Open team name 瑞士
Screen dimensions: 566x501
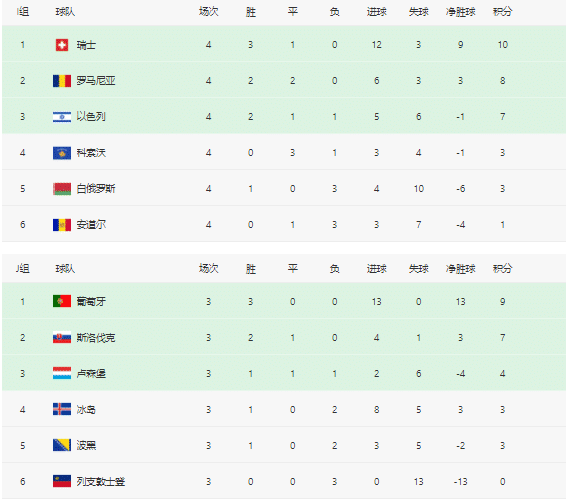point(86,45)
